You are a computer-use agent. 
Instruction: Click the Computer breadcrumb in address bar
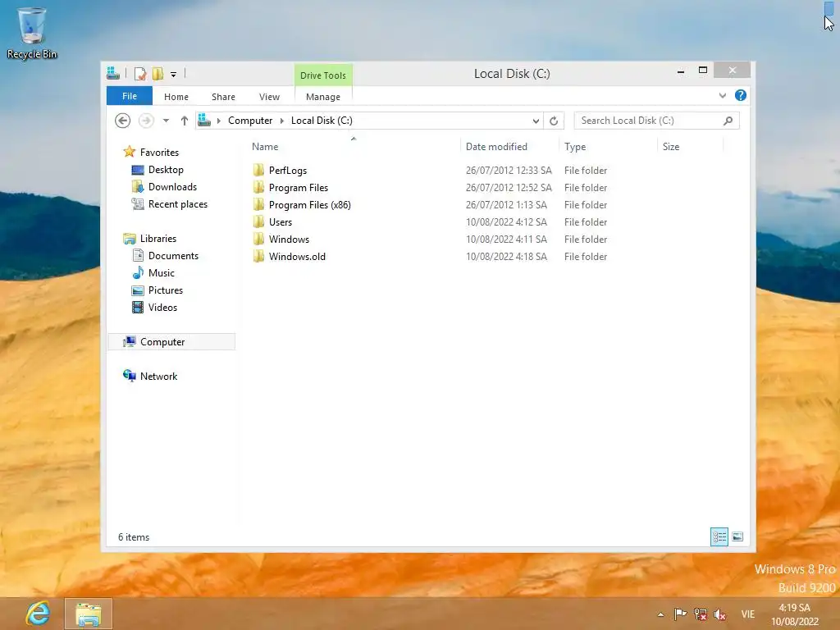[250, 121]
